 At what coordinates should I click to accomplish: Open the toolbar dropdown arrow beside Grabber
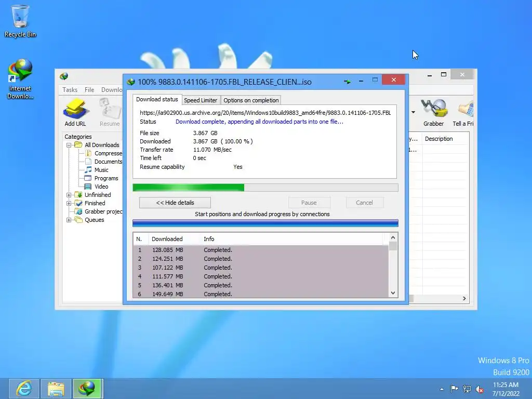point(413,112)
